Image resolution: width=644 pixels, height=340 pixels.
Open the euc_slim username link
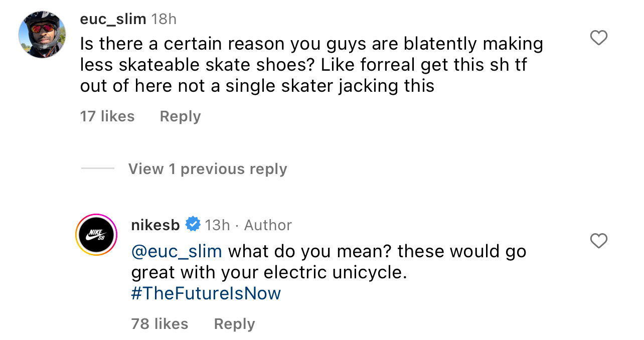[113, 19]
